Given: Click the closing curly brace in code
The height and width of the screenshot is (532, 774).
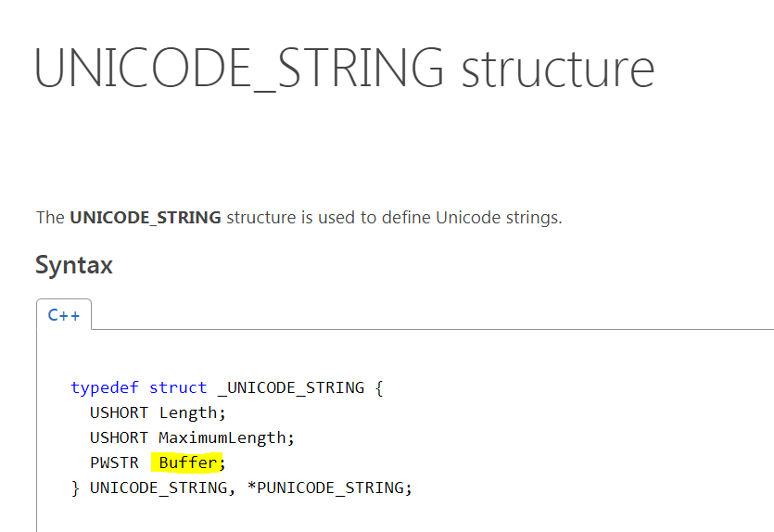Looking at the screenshot, I should 76,487.
